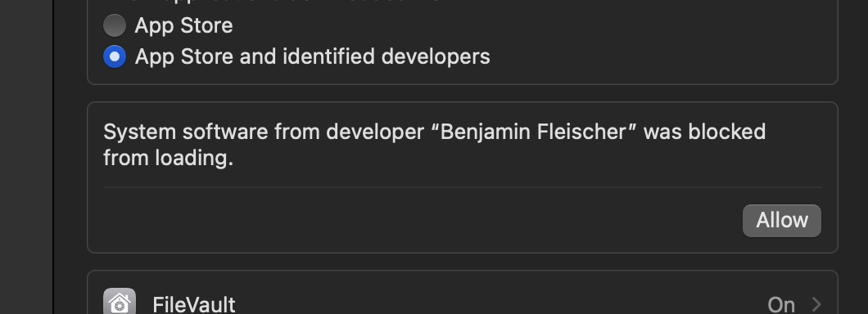Click "from loading." line of the message
868x314 pixels.
169,158
